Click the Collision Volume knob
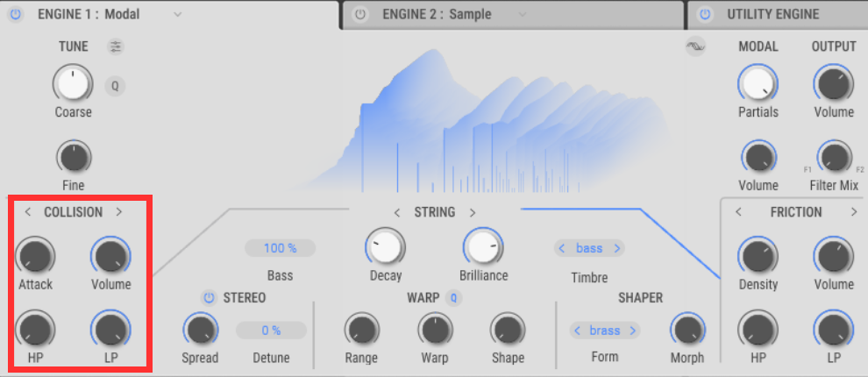This screenshot has width=868, height=377. pyautogui.click(x=110, y=256)
